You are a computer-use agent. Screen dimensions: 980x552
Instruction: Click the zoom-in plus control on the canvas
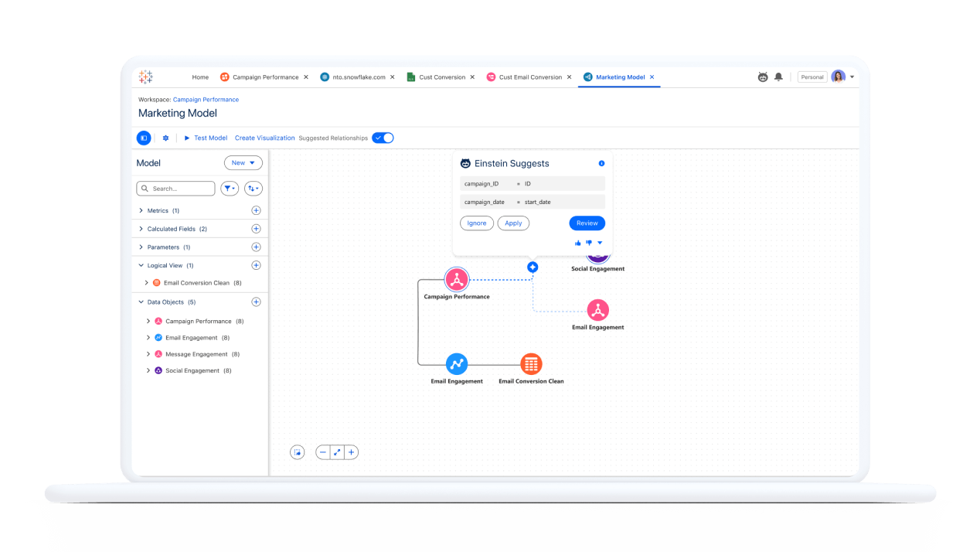[351, 451]
